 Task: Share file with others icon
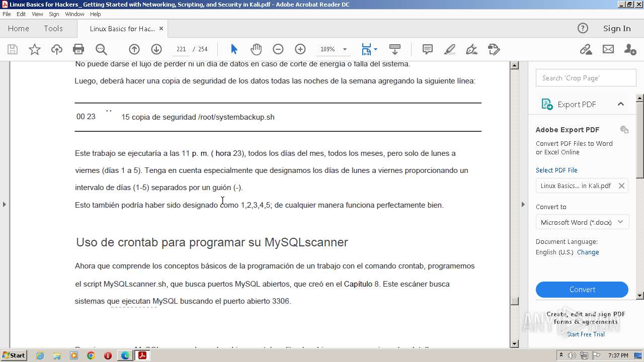point(630,49)
